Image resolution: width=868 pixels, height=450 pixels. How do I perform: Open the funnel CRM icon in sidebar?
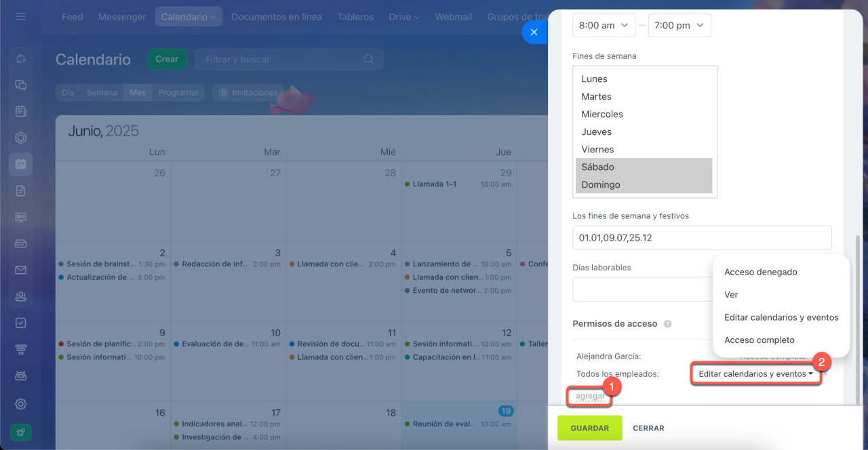pyautogui.click(x=21, y=350)
